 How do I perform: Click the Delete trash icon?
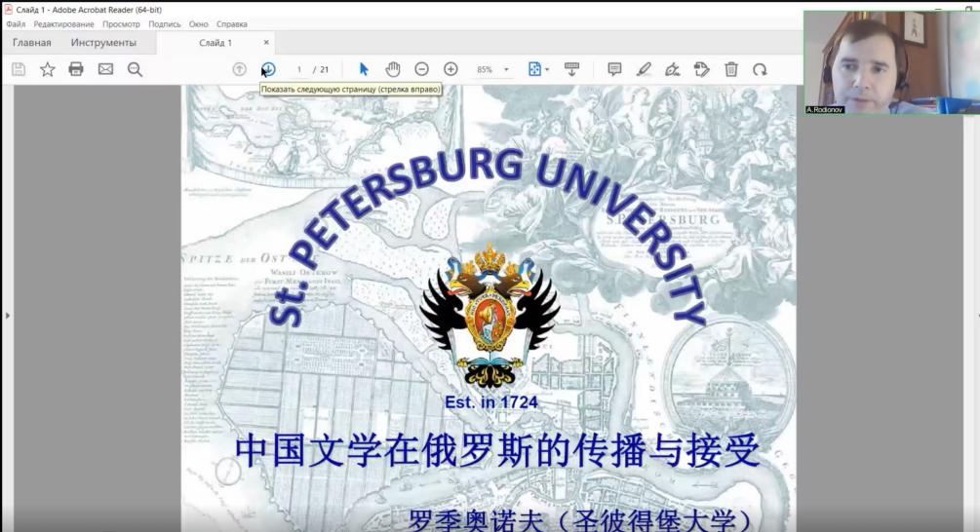pos(731,69)
